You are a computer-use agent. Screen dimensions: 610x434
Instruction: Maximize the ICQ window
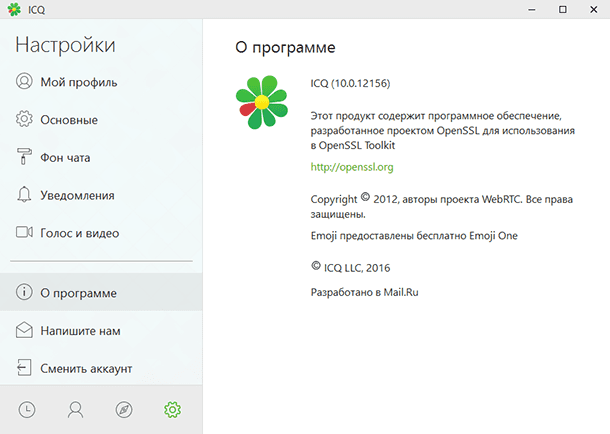pos(563,9)
